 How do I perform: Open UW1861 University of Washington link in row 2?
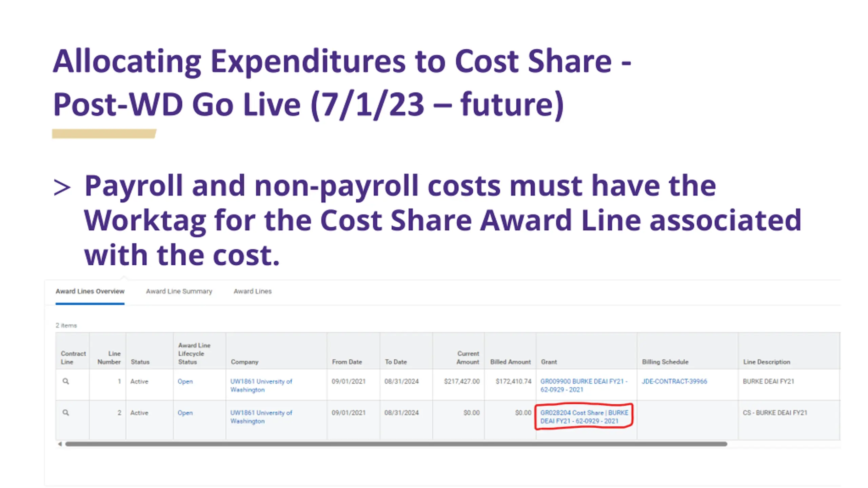(261, 417)
